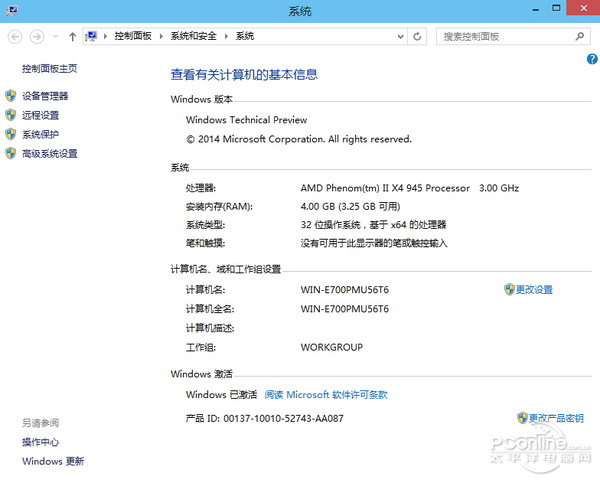Click the 32 位操作系统 system type value
The width and height of the screenshot is (600, 483).
[x=373, y=225]
